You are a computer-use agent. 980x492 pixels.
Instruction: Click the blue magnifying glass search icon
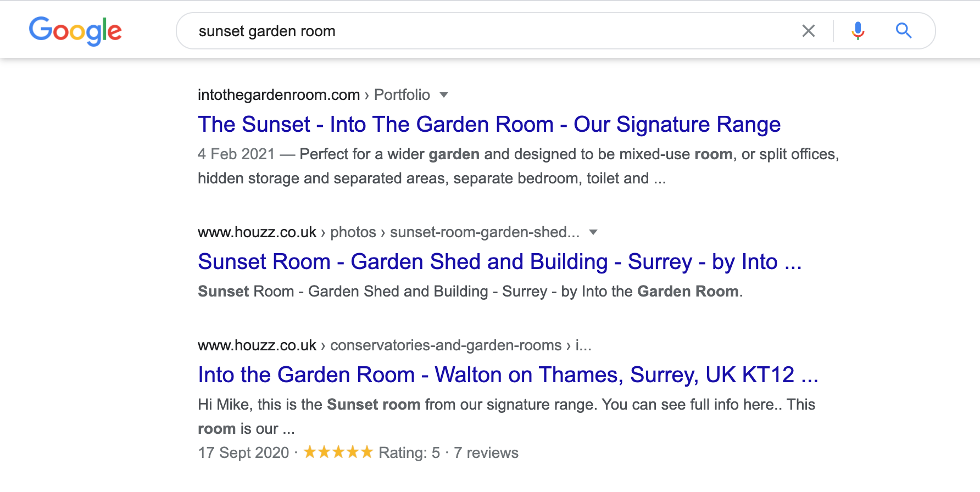click(904, 31)
